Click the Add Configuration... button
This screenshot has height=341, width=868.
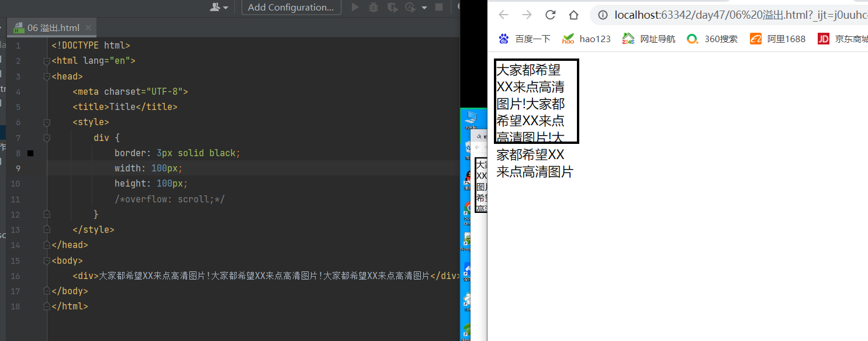291,7
